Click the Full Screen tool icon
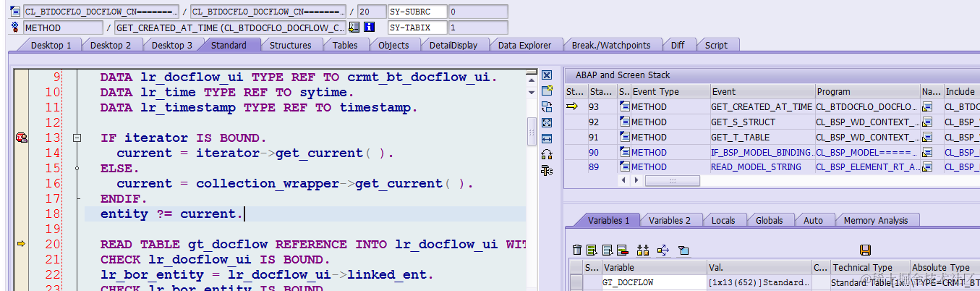Image resolution: width=980 pixels, height=291 pixels. coord(547,122)
